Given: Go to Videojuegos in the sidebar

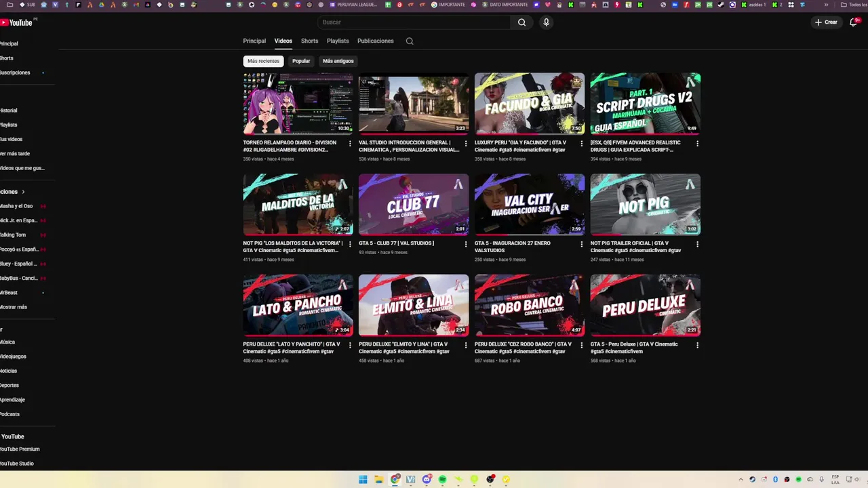Looking at the screenshot, I should pos(13,357).
